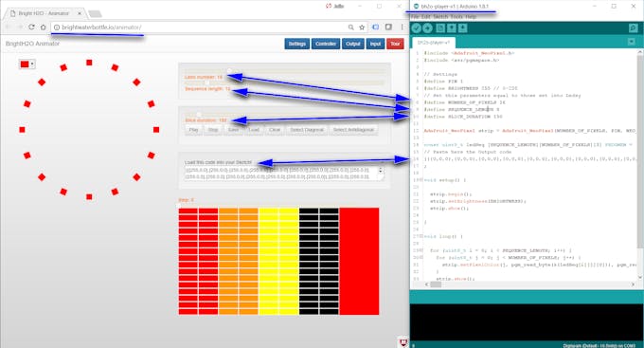Screen dimensions: 644x348
Task: Open the Chrome three-dot menu
Action: pos(402,27)
